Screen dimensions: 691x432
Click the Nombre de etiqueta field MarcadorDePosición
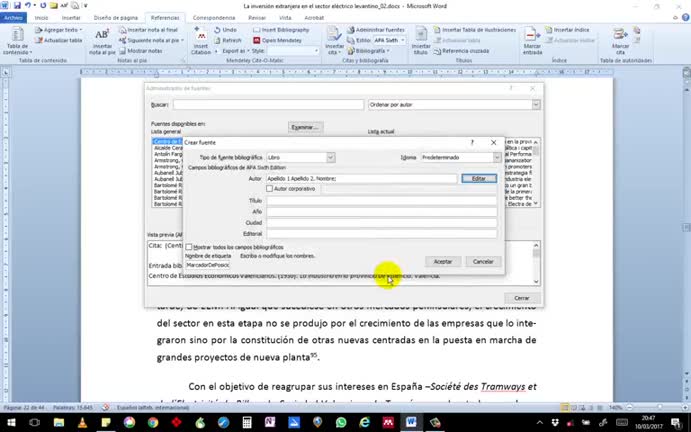207,265
